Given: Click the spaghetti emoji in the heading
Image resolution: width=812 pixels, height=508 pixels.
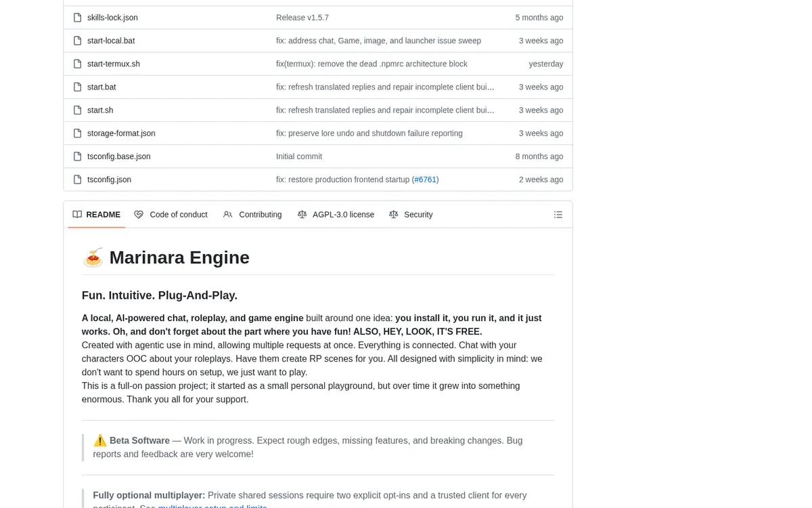Looking at the screenshot, I should [93, 257].
